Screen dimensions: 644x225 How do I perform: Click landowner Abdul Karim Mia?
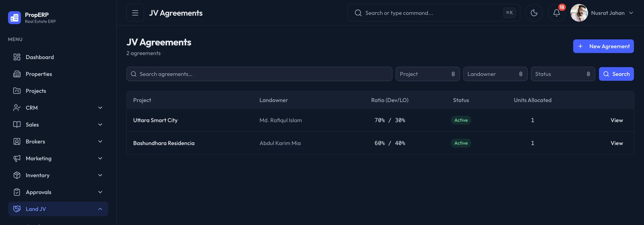click(x=280, y=143)
